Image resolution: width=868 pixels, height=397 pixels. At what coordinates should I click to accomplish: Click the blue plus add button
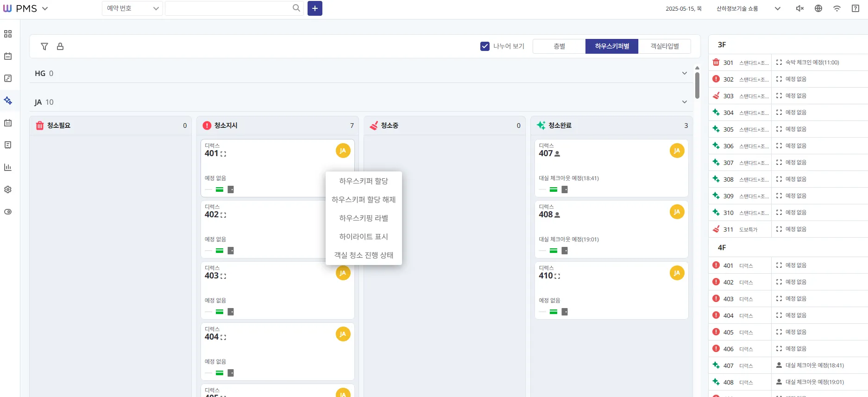pyautogui.click(x=315, y=8)
